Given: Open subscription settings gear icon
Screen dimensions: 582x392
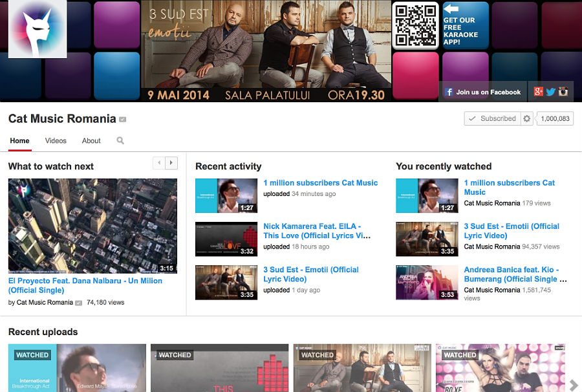Looking at the screenshot, I should 526,118.
